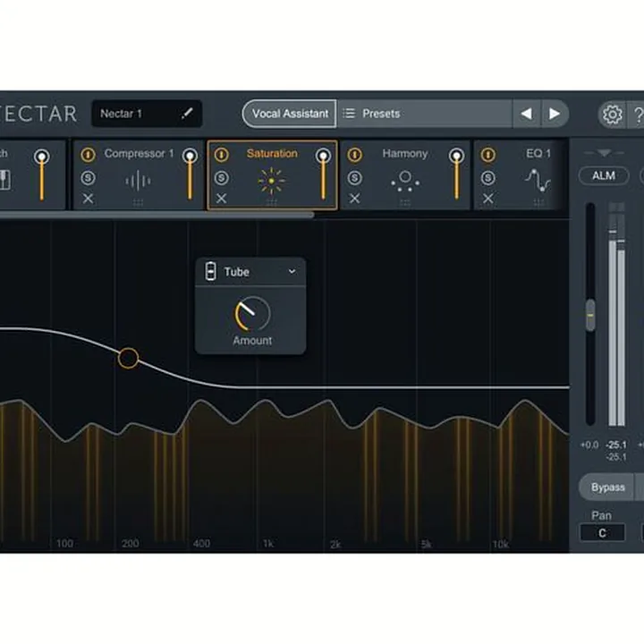Select the EQ 1 tab label
This screenshot has width=644, height=644.
538,154
